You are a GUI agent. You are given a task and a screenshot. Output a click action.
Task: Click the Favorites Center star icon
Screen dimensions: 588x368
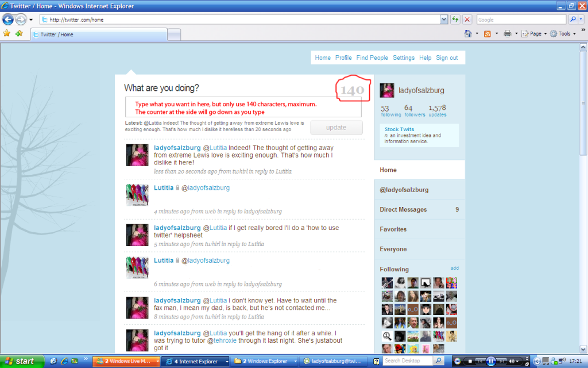[7, 33]
